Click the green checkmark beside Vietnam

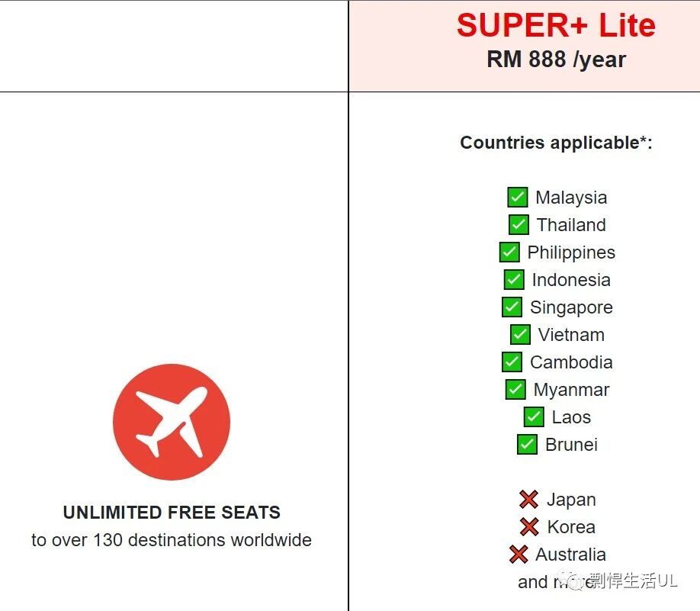[x=520, y=335]
